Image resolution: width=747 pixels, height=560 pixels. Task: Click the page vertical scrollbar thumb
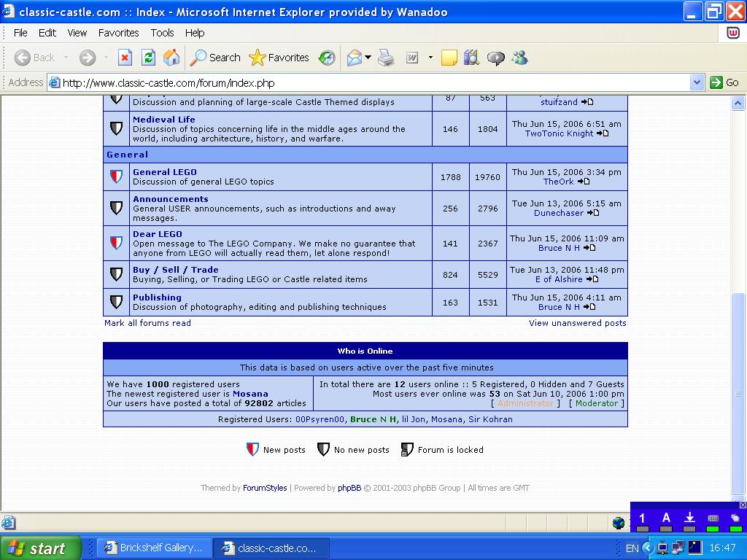click(x=738, y=394)
